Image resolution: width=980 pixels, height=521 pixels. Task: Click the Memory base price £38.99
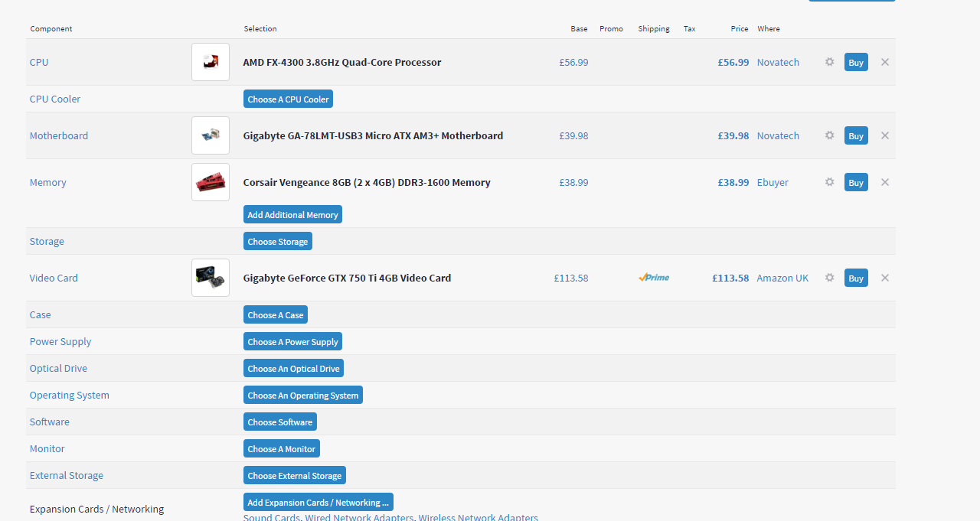(574, 182)
